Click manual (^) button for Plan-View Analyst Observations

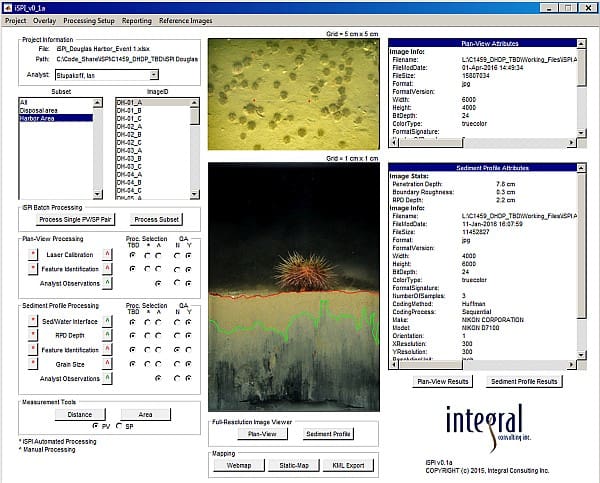108,283
